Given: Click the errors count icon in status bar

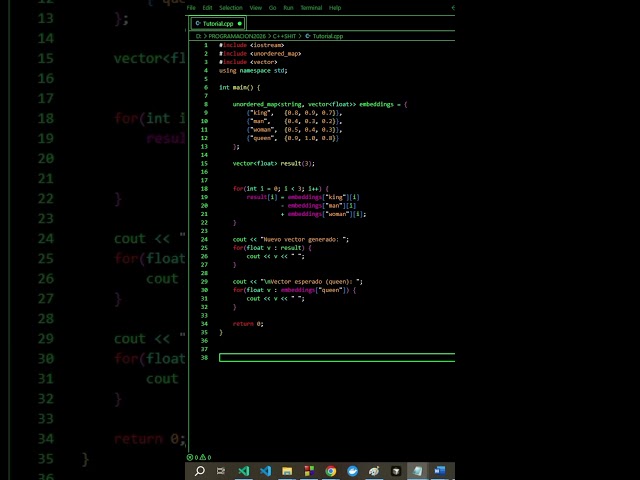Looking at the screenshot, I should (192, 457).
